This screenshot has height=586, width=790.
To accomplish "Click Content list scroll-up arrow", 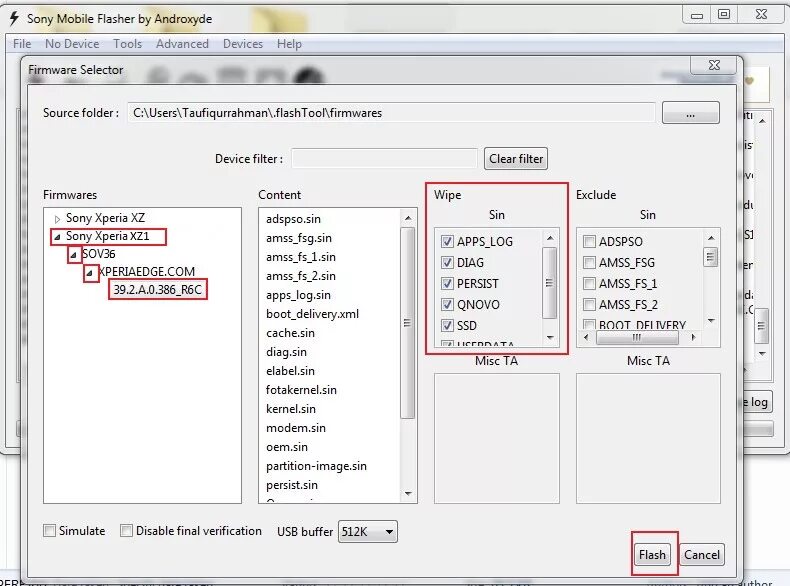I will (408, 218).
